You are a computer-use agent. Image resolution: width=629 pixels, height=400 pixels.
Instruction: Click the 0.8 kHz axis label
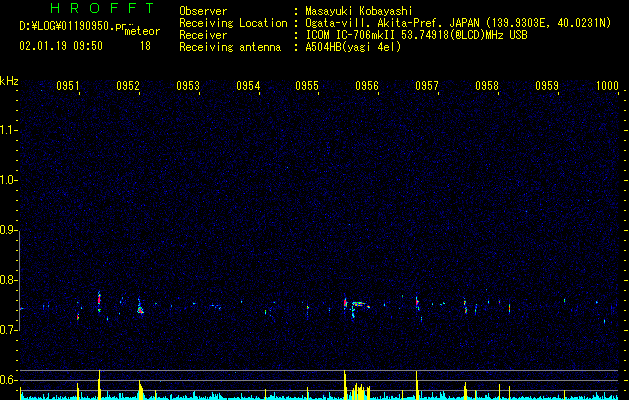pyautogui.click(x=8, y=280)
